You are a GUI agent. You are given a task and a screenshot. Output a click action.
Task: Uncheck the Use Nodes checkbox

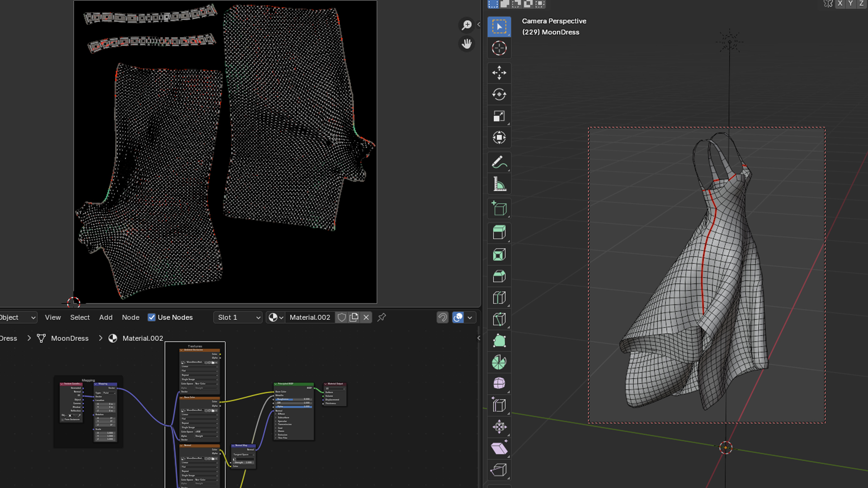tap(152, 318)
